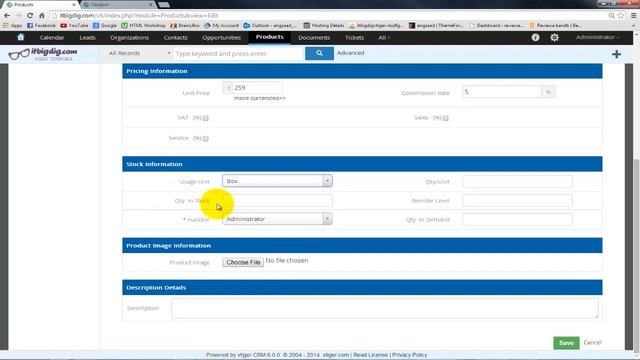The height and width of the screenshot is (360, 640).
Task: Click the keyword search box
Action: click(239, 53)
